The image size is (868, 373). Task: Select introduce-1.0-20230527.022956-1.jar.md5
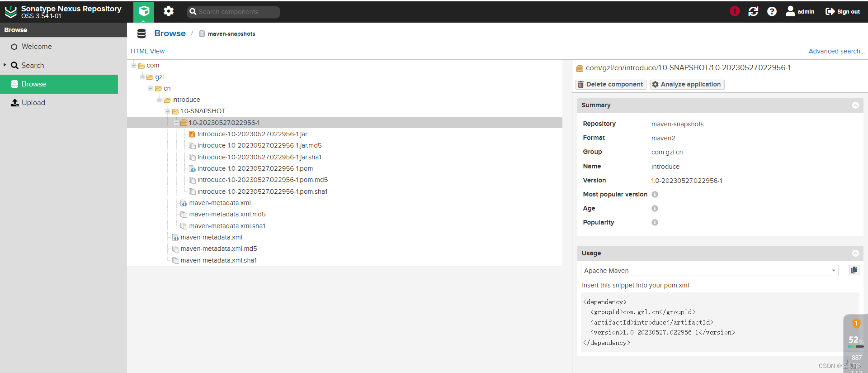pyautogui.click(x=259, y=146)
